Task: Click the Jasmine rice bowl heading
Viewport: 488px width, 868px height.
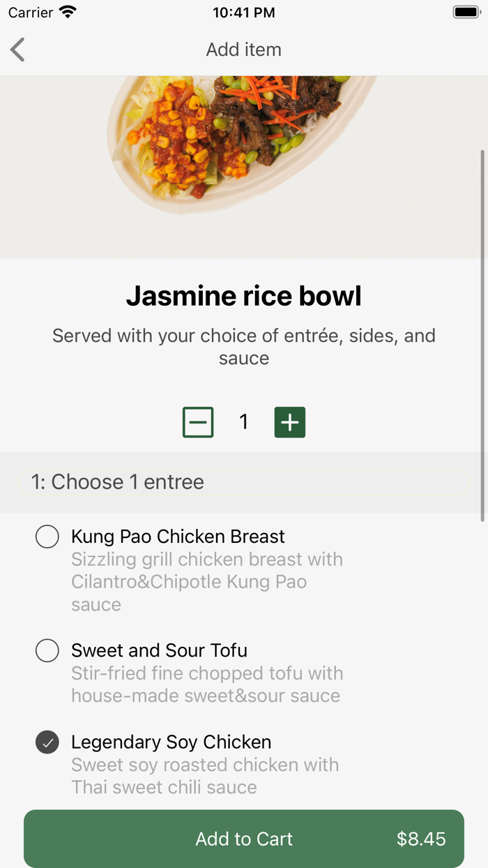Action: (x=244, y=296)
